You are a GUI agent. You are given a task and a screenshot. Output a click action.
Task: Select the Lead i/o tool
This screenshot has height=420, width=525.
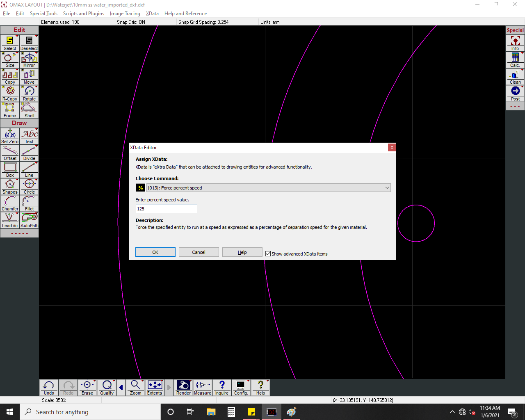pos(10,220)
